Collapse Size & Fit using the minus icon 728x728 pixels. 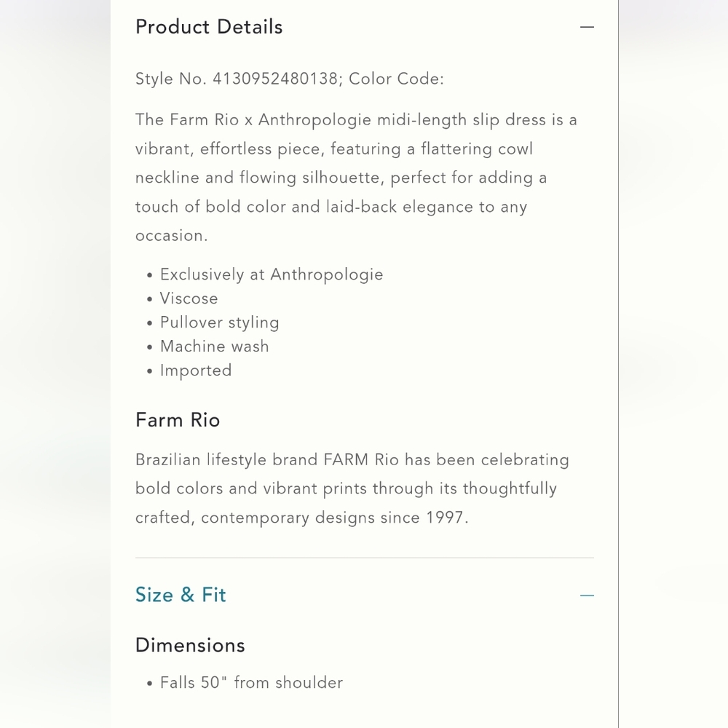click(587, 596)
